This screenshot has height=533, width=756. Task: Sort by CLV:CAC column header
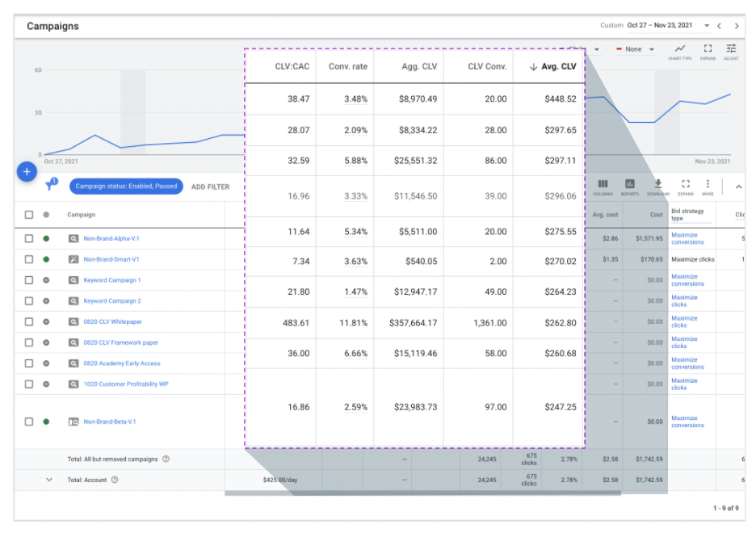tap(292, 66)
